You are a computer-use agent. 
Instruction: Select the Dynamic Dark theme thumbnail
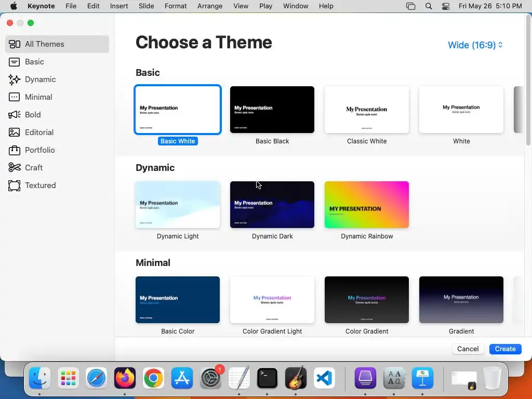272,205
